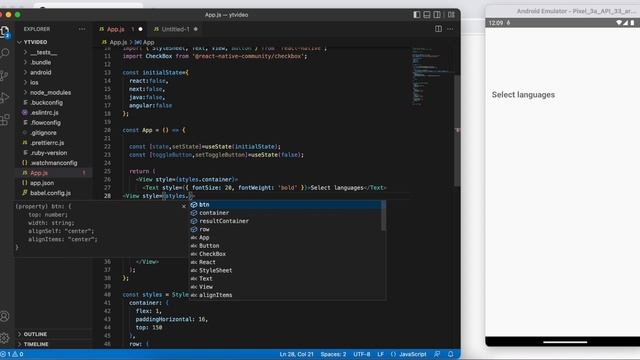Screen dimensions: 640x360
Task: Select btn autocomplete suggestion
Action: point(286,204)
